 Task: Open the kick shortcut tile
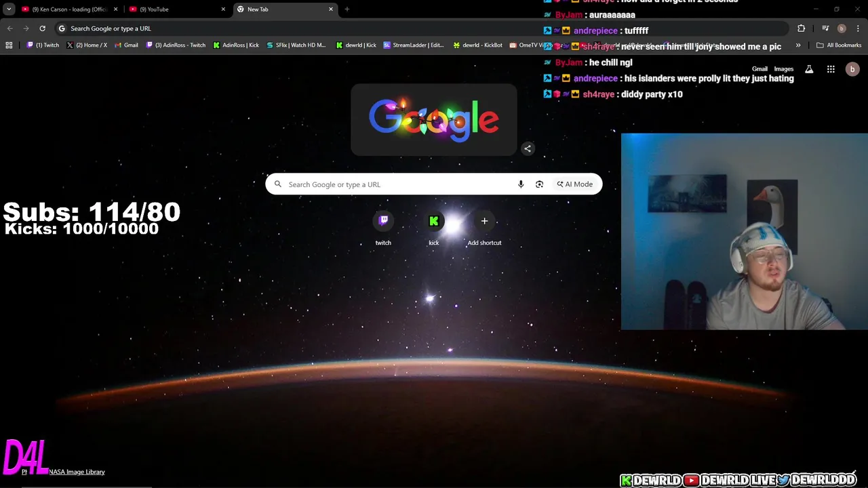coord(434,229)
